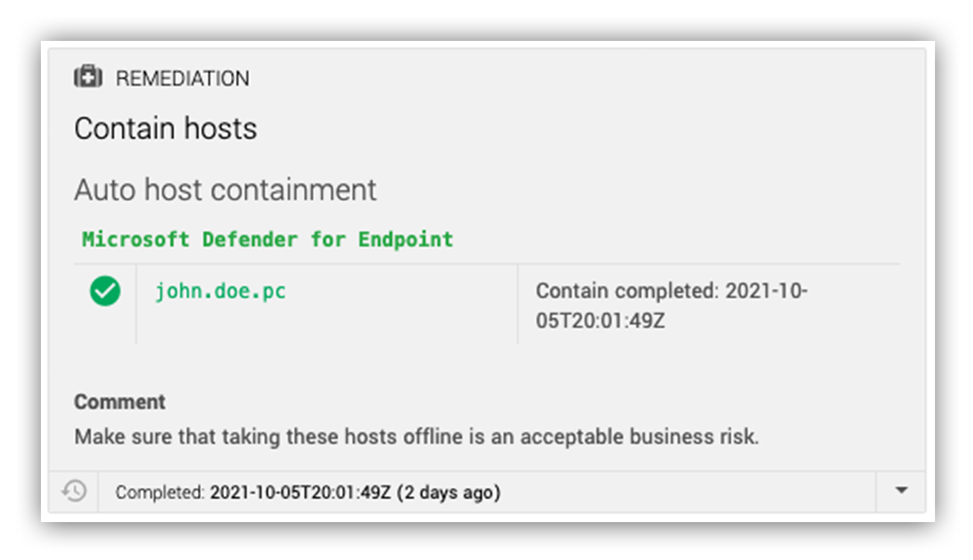973x560 pixels.
Task: Click the Comment label
Action: [x=120, y=402]
